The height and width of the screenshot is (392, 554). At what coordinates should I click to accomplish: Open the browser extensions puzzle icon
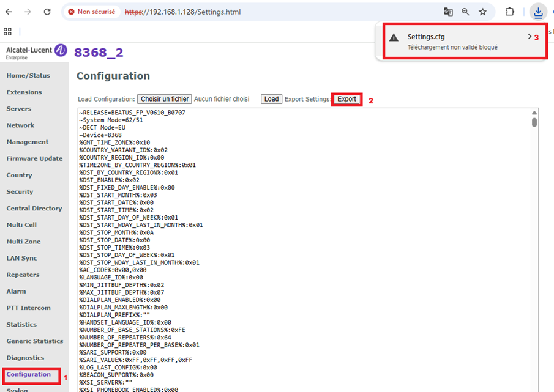(x=509, y=12)
